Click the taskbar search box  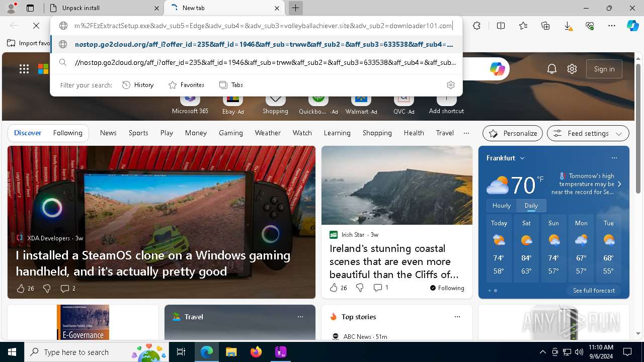(97, 352)
